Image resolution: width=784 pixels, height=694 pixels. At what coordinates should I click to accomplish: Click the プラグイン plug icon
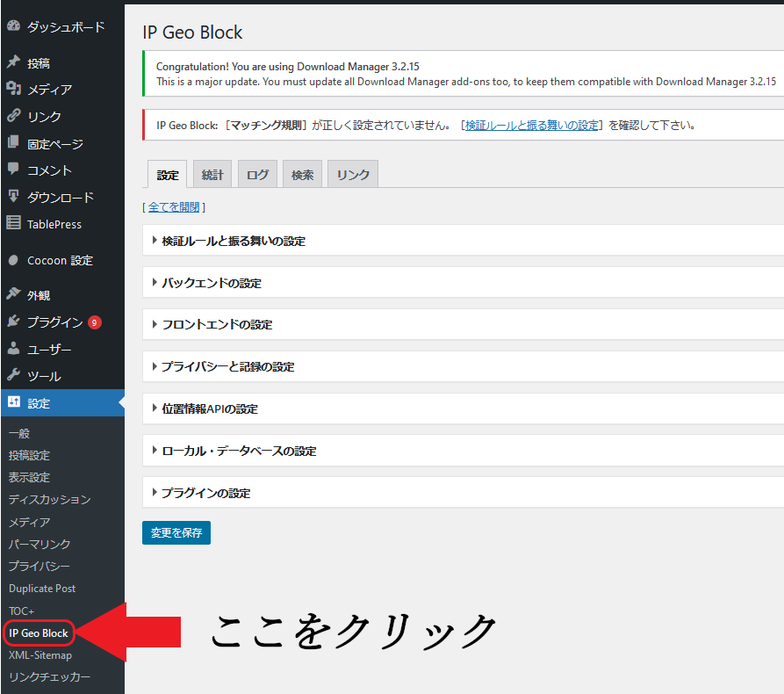13,322
